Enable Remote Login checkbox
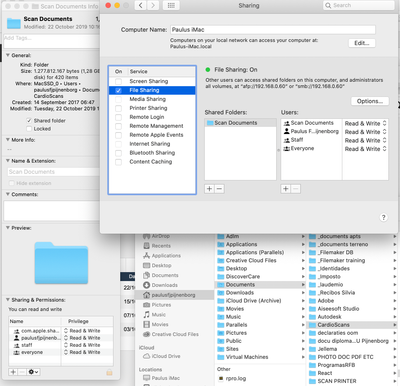Screen dimensions: 400x386 point(118,117)
